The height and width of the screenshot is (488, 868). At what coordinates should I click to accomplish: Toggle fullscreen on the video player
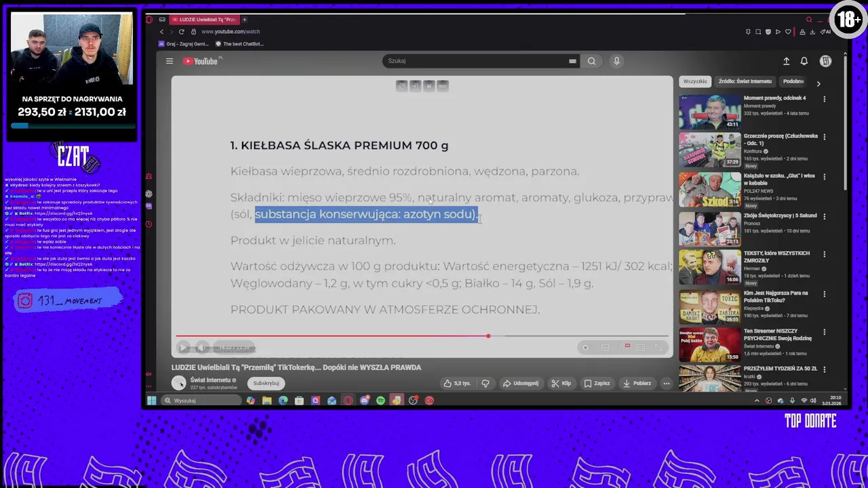(x=658, y=348)
